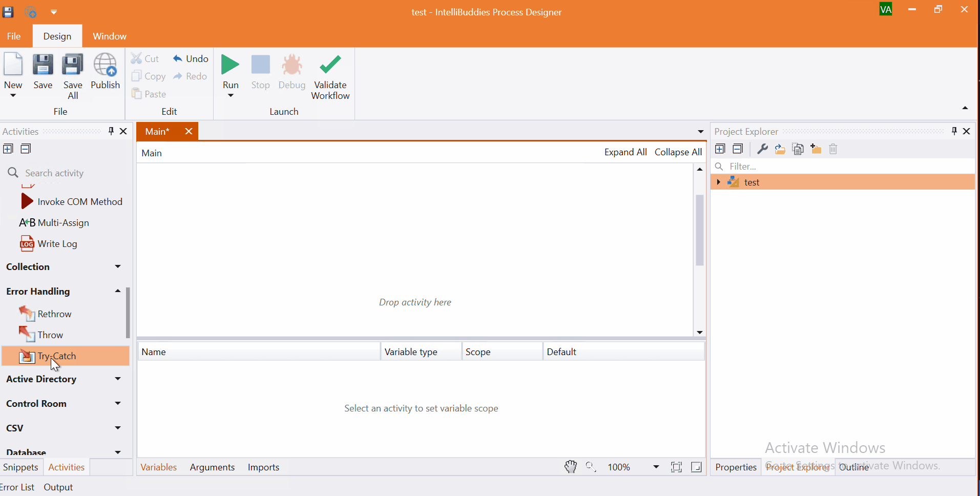Select the Write Log activity
The height and width of the screenshot is (496, 980).
[48, 244]
